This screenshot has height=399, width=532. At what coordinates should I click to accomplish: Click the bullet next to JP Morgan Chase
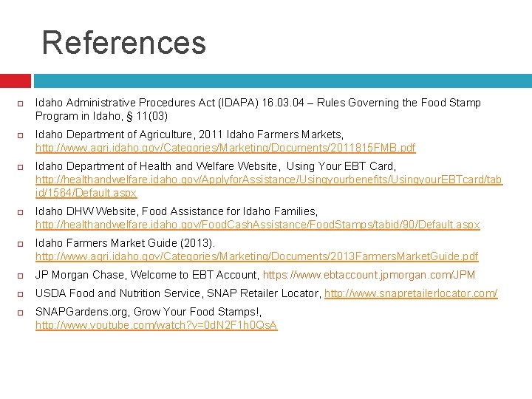point(21,276)
